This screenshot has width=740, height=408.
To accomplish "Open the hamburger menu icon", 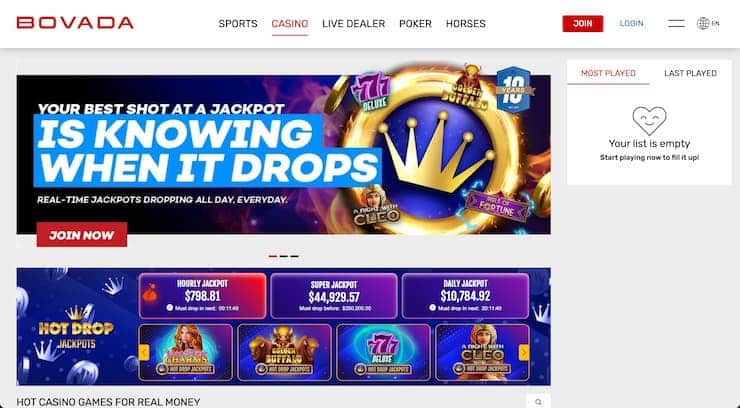I will [x=676, y=23].
